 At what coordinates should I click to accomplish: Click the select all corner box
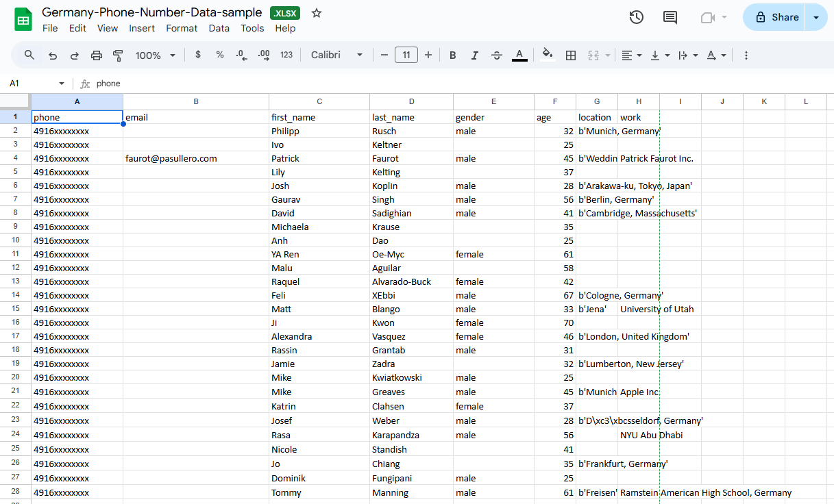point(15,101)
